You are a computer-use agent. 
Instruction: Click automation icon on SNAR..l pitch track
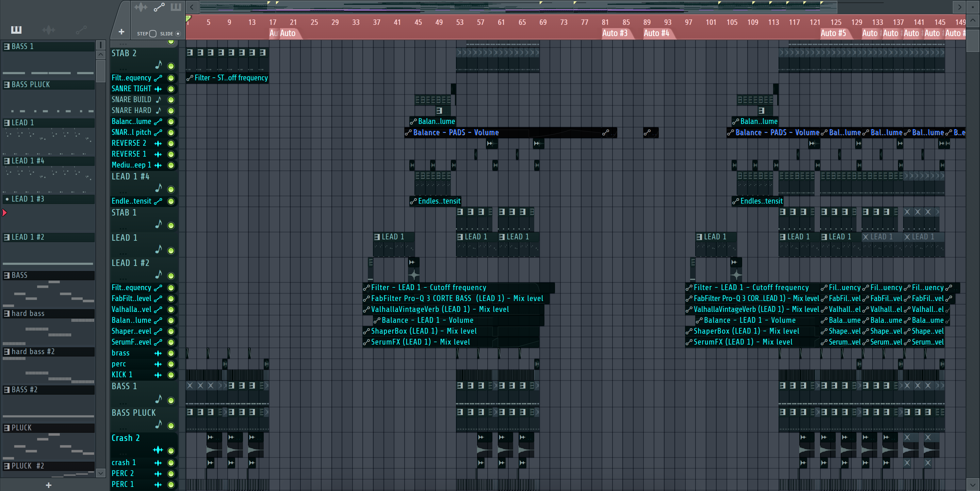click(x=158, y=132)
